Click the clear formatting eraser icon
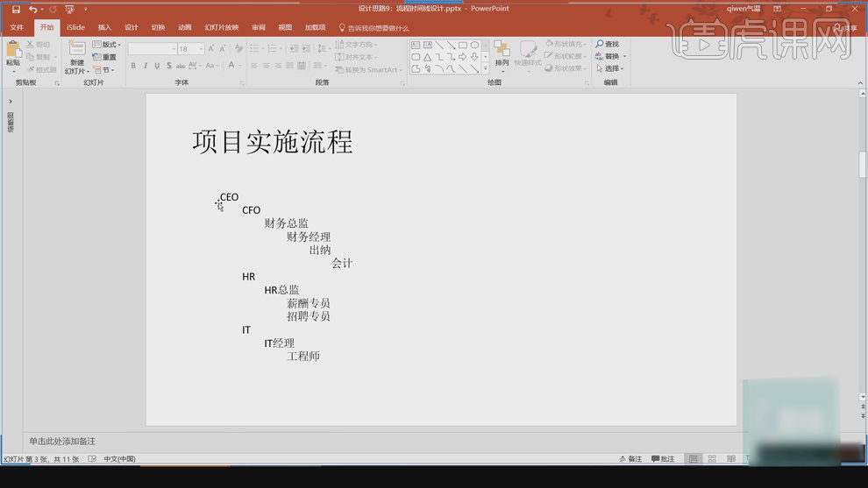Screen dimensions: 868x488 click(238, 49)
